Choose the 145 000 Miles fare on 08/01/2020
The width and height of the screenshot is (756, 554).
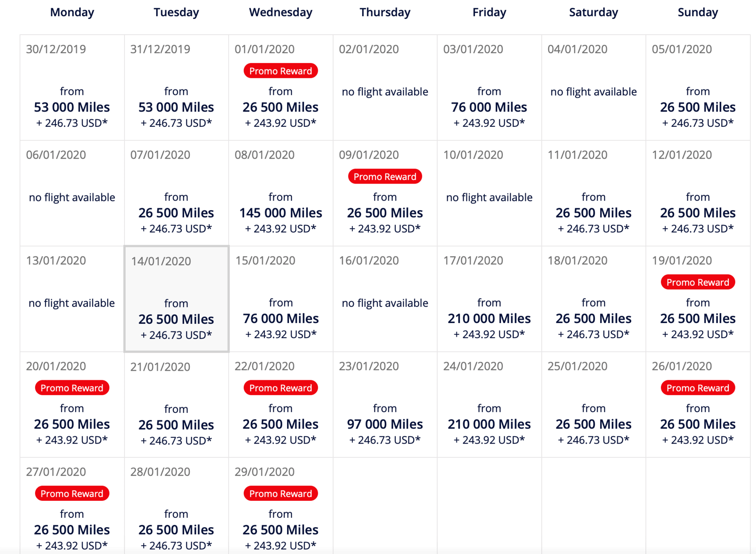point(281,193)
